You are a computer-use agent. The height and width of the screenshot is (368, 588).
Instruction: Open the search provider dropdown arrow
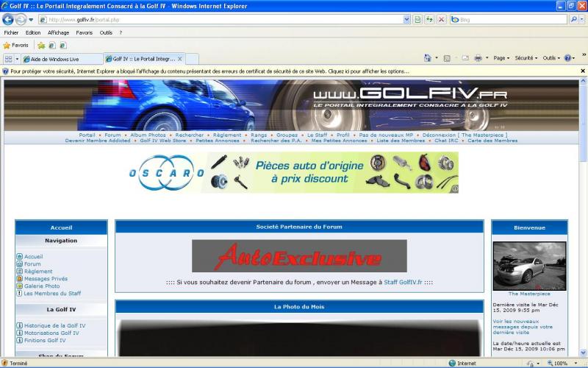click(581, 20)
